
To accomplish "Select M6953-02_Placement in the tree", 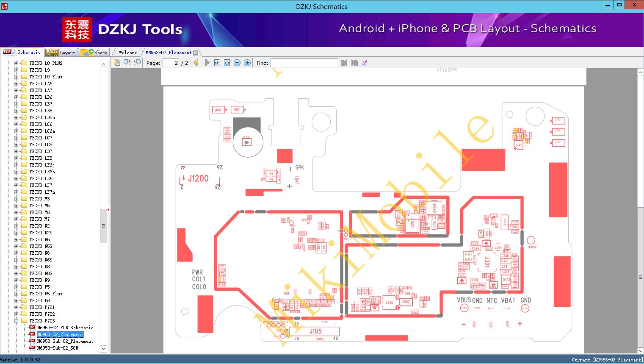I will pos(60,334).
